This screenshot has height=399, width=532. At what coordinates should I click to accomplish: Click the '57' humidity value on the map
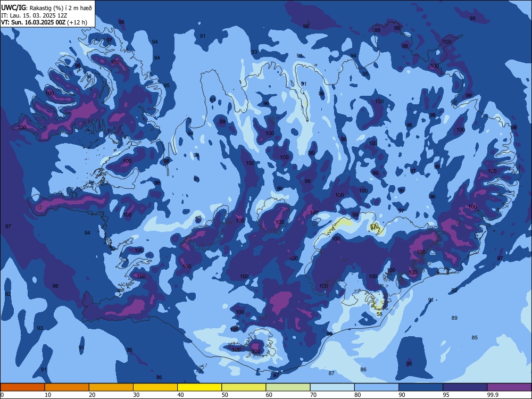[373, 226]
